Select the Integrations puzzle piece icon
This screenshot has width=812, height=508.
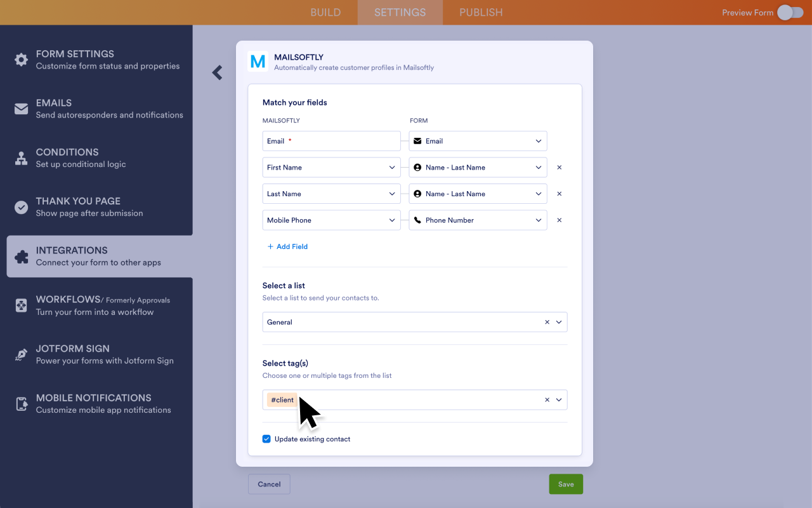(20, 255)
